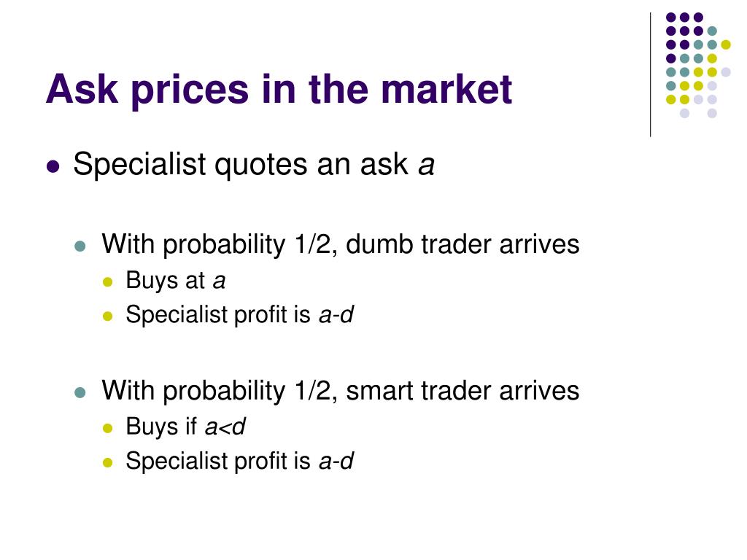This screenshot has width=747, height=560.
Task: Click the yellow bullet before "Buys if a<d"
Action: point(108,428)
